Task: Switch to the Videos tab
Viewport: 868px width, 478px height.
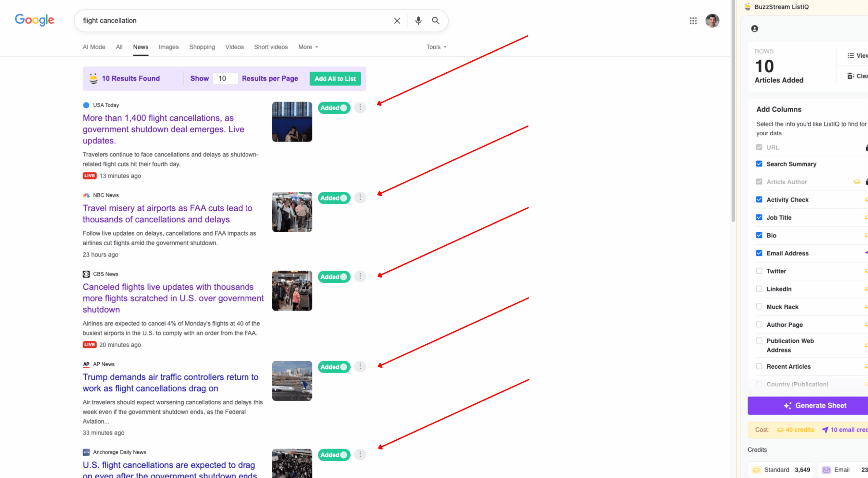Action: [x=234, y=47]
